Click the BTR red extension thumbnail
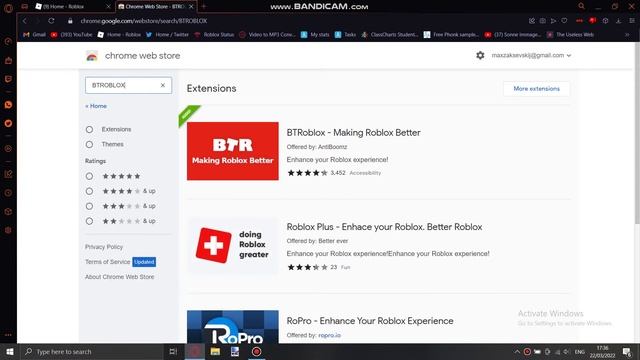This screenshot has width=640, height=360. 233,151
